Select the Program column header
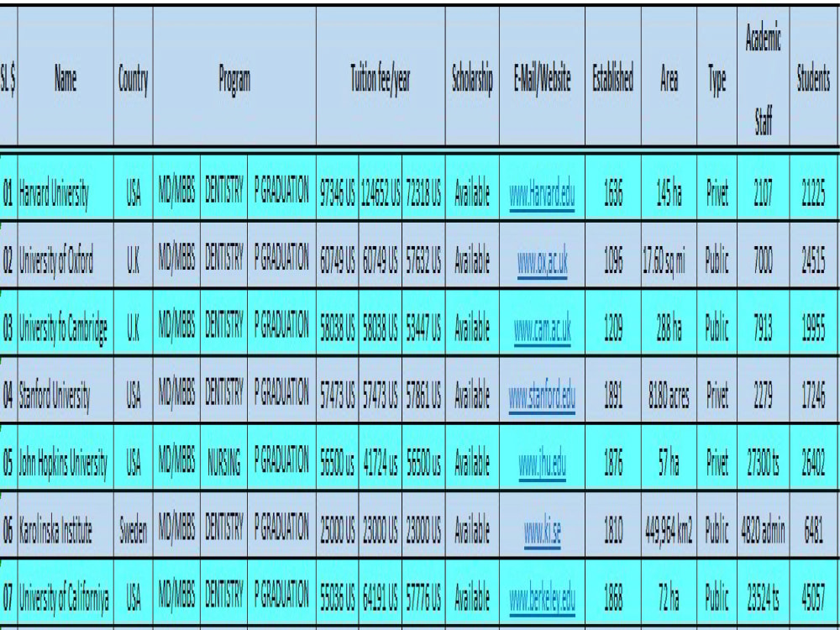 click(234, 78)
